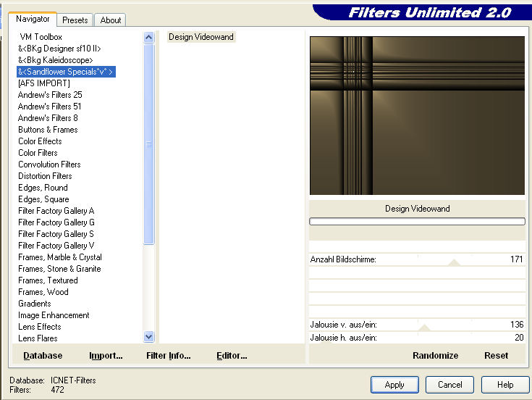Click the Cancel button
The image size is (532, 400).
[x=450, y=385]
